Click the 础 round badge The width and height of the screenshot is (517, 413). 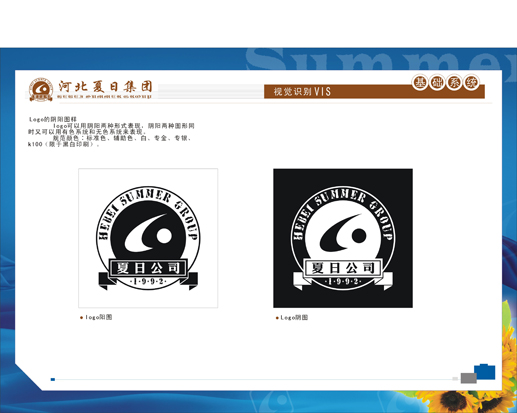[x=437, y=82]
